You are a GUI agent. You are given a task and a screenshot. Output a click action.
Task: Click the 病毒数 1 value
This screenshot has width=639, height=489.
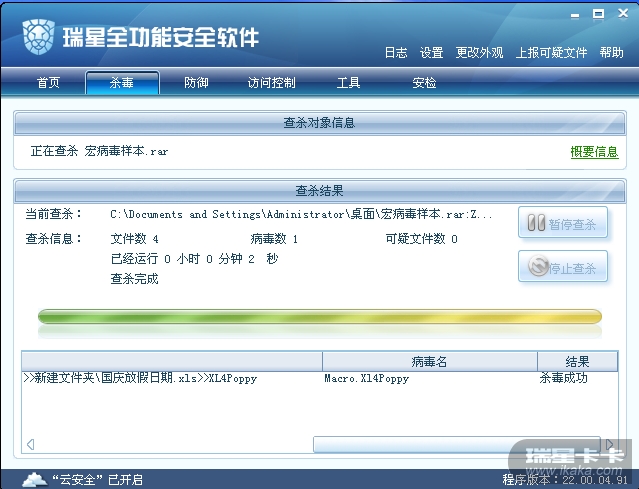coord(274,239)
